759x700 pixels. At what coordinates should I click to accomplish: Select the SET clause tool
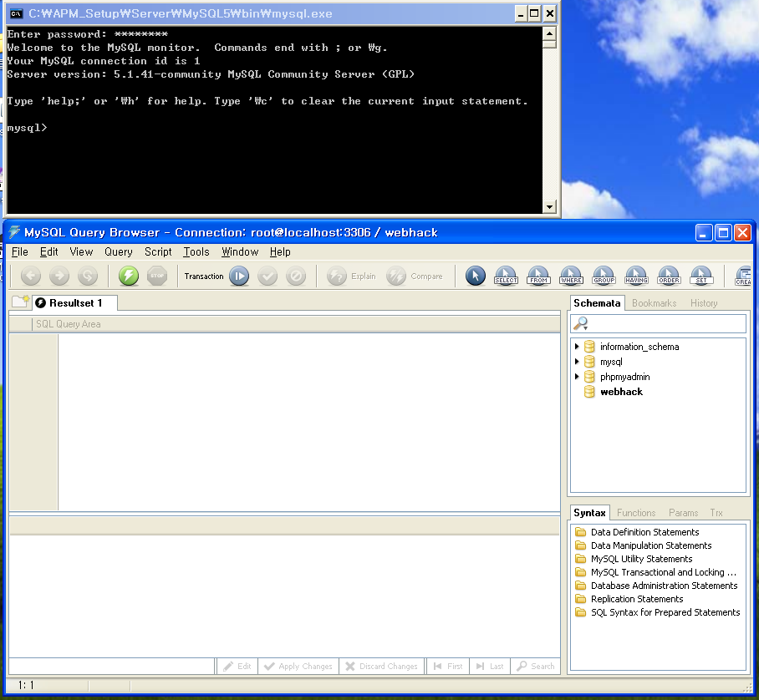point(701,276)
